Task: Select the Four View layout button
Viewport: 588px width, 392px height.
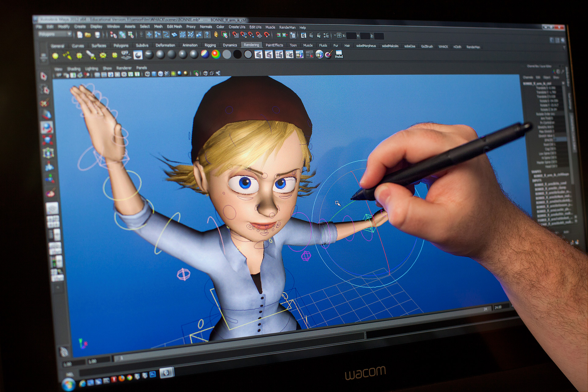Action: point(53,221)
